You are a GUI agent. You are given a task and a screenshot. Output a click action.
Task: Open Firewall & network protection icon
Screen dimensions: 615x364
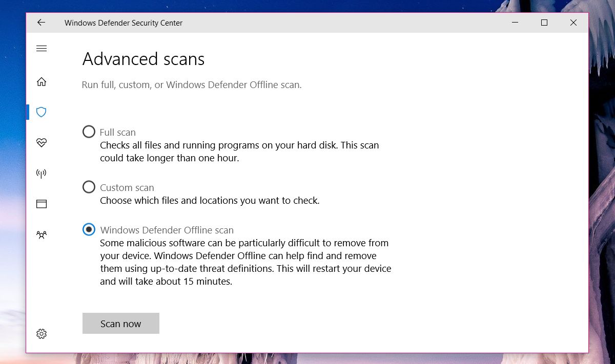(42, 174)
